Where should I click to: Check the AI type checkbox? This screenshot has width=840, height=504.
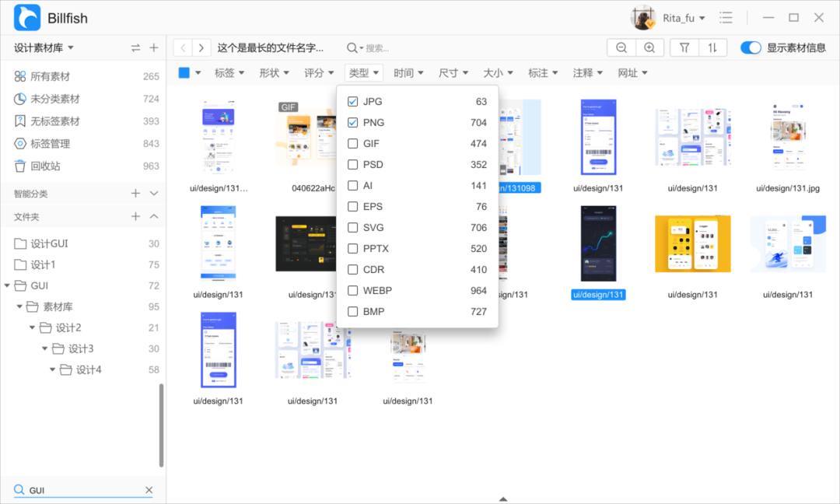[x=352, y=185]
